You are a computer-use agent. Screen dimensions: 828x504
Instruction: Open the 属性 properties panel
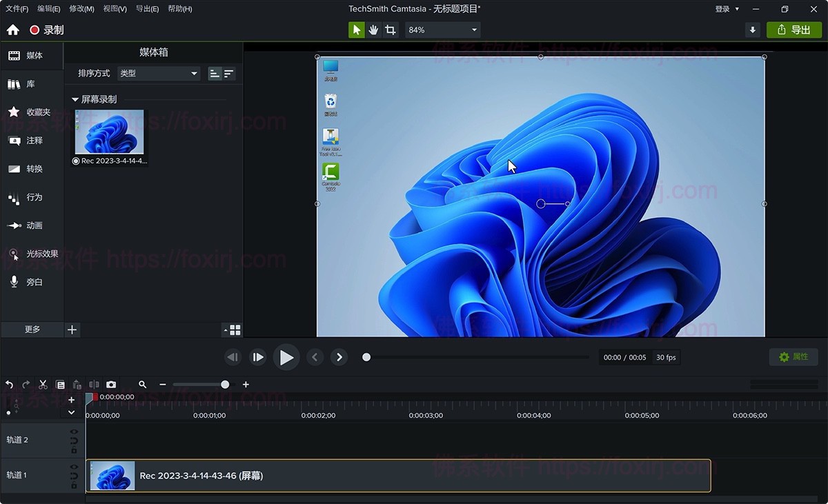point(793,357)
